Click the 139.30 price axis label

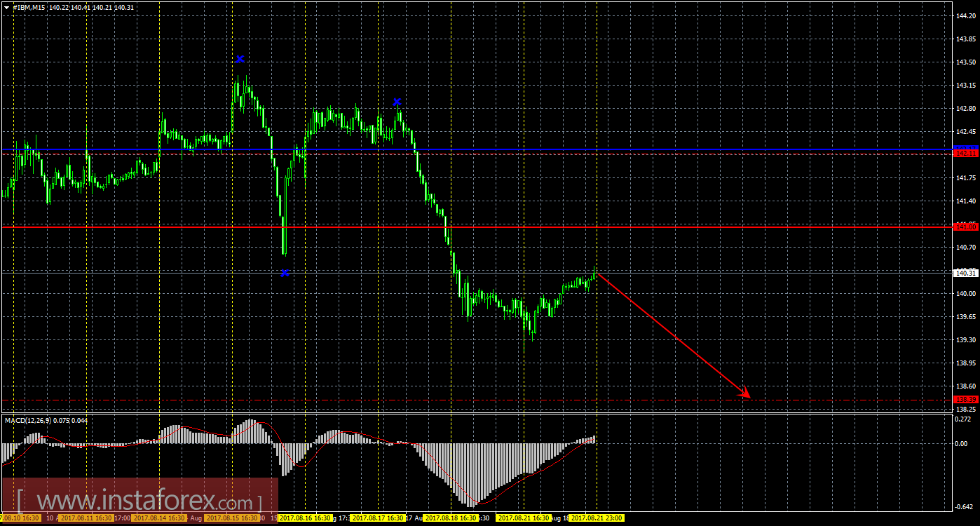pos(966,340)
